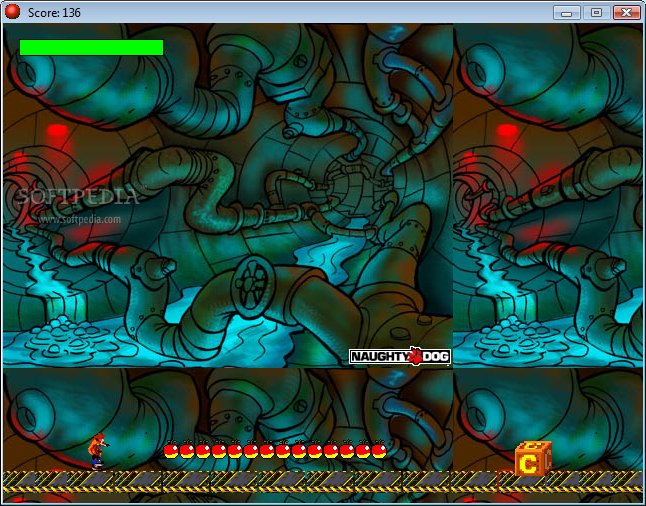Maximize the game window
The height and width of the screenshot is (506, 646).
(x=596, y=12)
